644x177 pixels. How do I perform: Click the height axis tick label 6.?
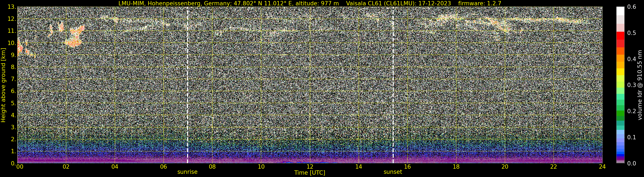[x=13, y=91]
